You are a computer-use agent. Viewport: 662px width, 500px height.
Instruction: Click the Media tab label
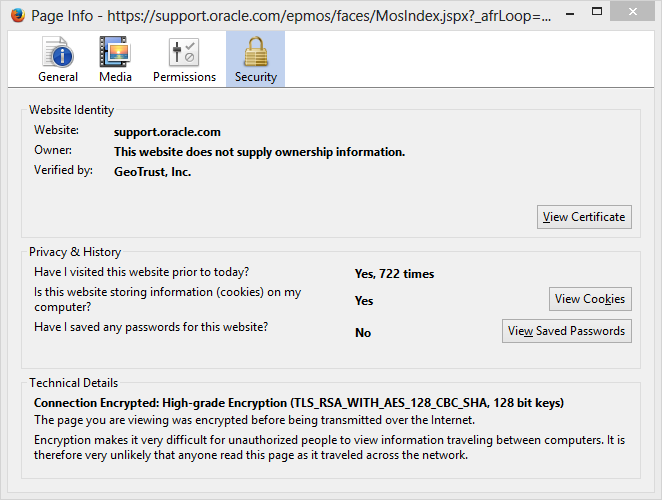(115, 77)
